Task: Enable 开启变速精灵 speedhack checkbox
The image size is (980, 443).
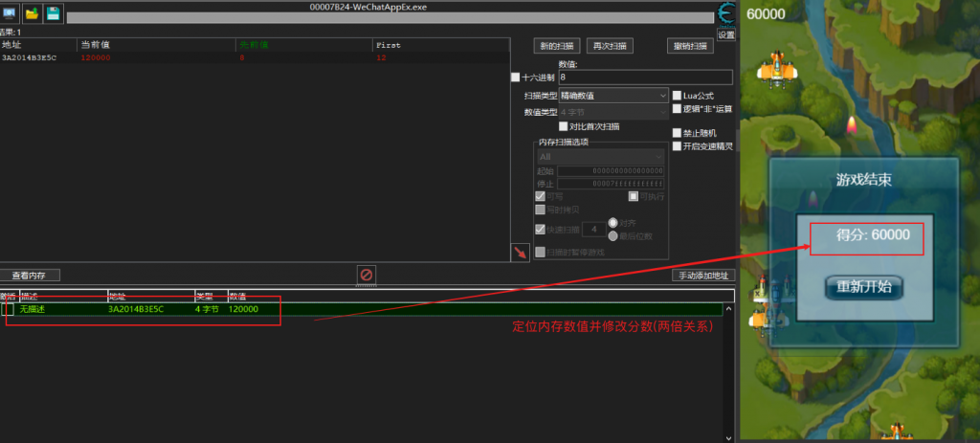Action: click(x=677, y=146)
